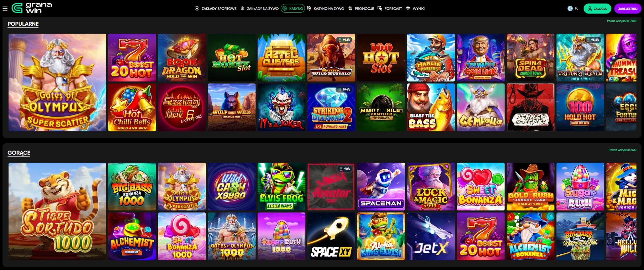
Task: Show all 208 popular games
Action: point(622,21)
